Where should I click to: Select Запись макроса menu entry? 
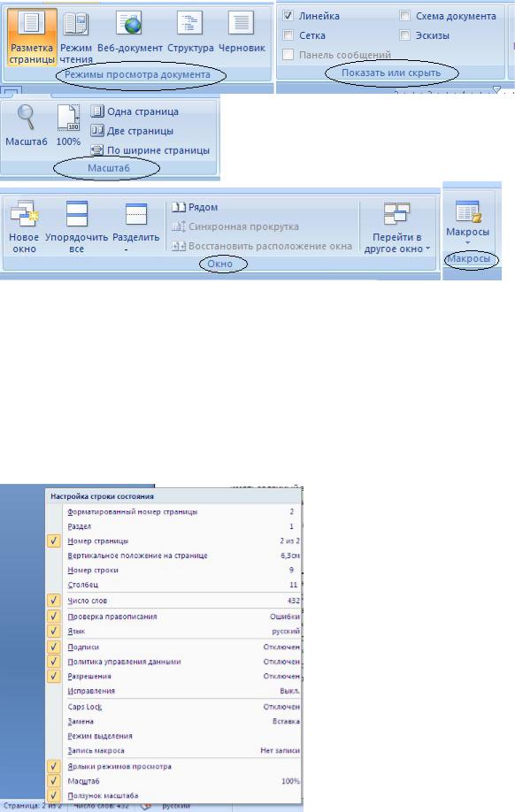[173, 750]
